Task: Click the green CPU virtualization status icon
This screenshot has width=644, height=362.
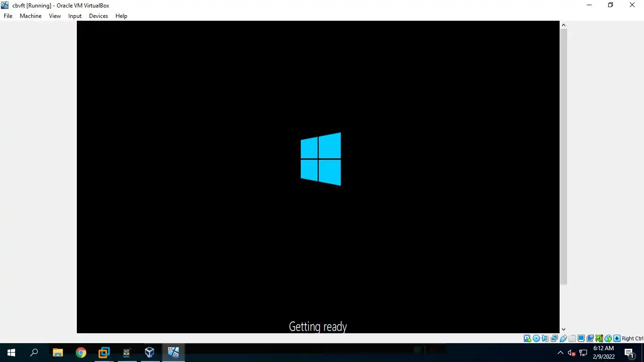Action: pos(599,338)
